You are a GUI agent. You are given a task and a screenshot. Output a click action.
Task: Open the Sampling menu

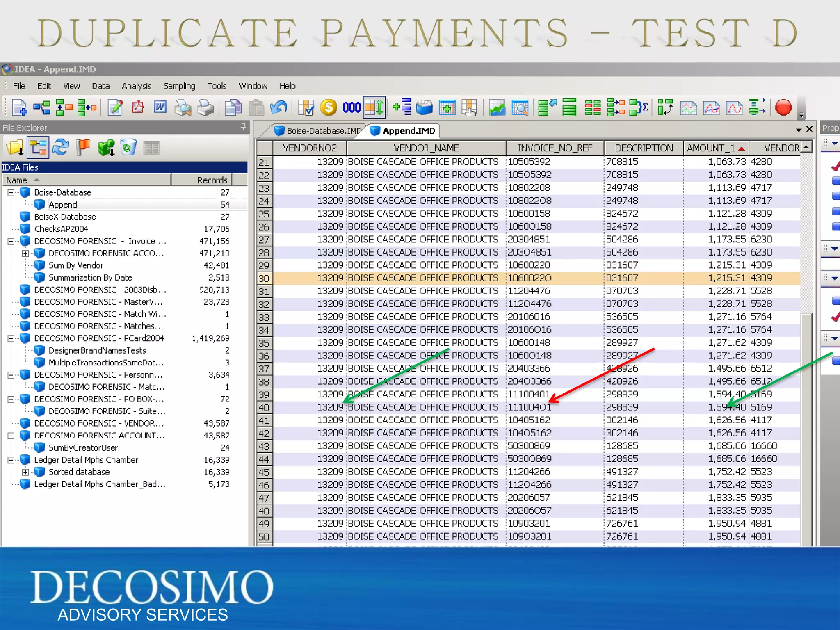coord(179,86)
